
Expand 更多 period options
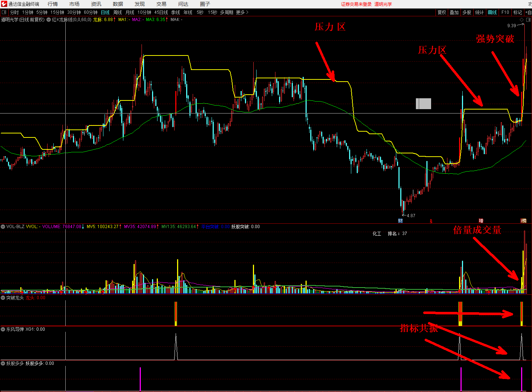[x=242, y=12]
